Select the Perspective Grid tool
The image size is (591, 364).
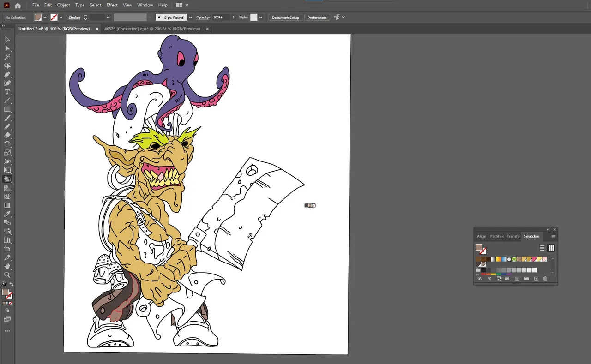pyautogui.click(x=7, y=188)
